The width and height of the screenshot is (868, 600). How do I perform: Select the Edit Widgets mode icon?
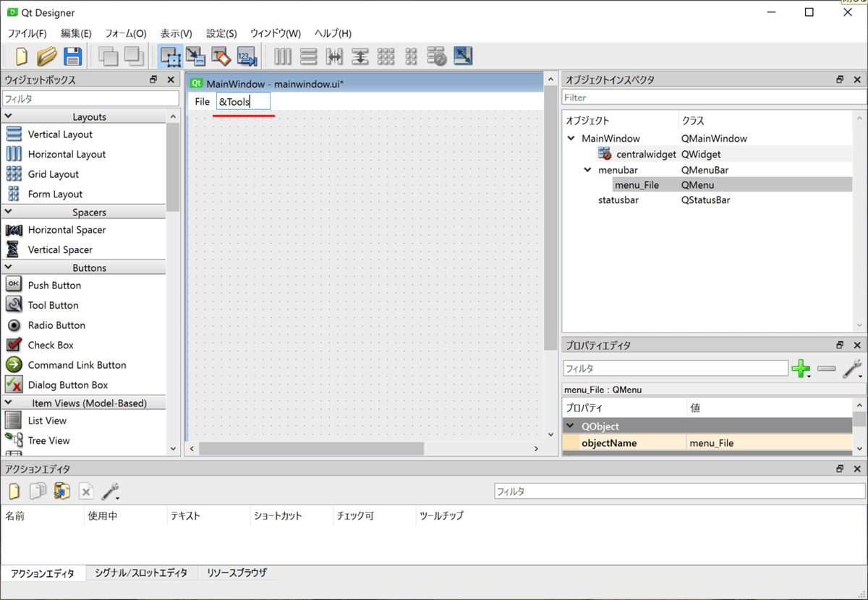[x=171, y=56]
